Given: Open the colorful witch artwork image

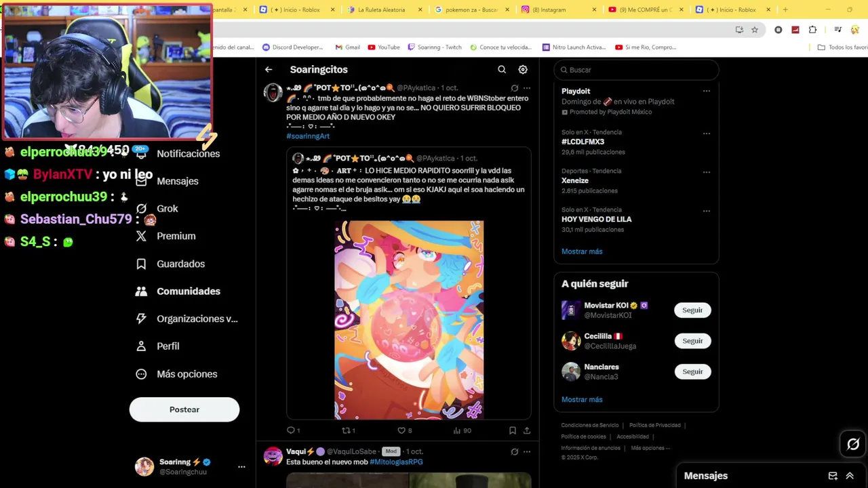Looking at the screenshot, I should tap(409, 320).
